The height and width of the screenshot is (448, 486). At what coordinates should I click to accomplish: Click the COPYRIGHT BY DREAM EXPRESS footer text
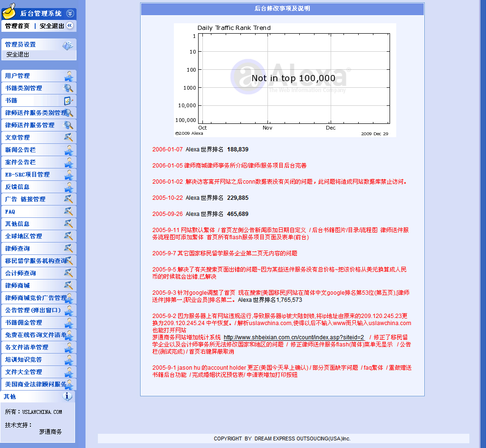tap(282, 439)
